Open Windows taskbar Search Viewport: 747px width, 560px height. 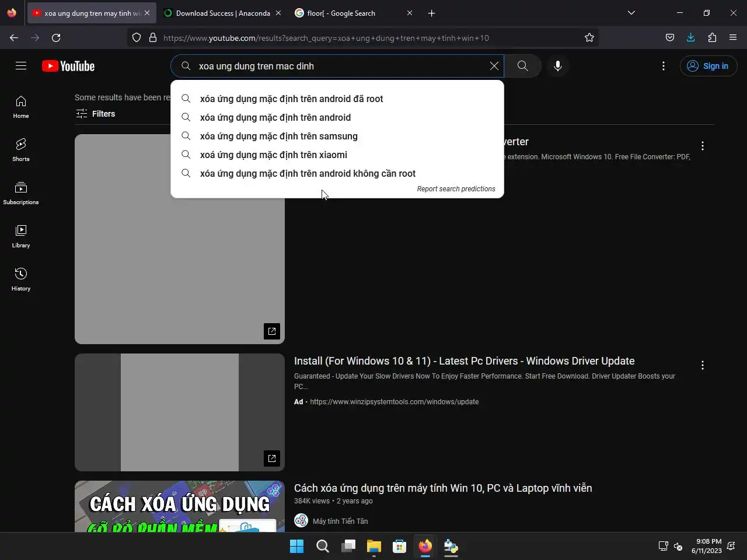click(323, 546)
